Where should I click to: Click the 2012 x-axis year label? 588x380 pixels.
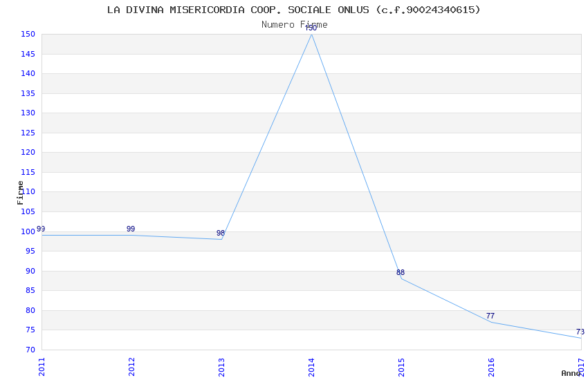point(131,367)
